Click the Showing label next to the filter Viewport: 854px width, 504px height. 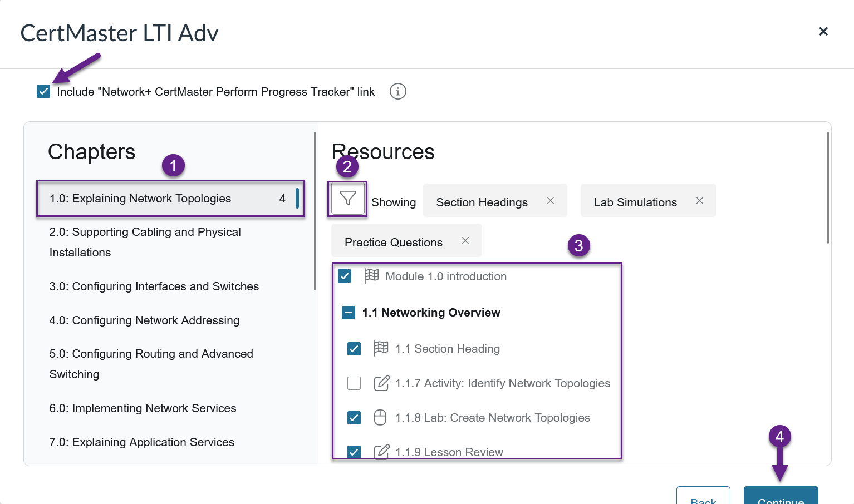394,202
